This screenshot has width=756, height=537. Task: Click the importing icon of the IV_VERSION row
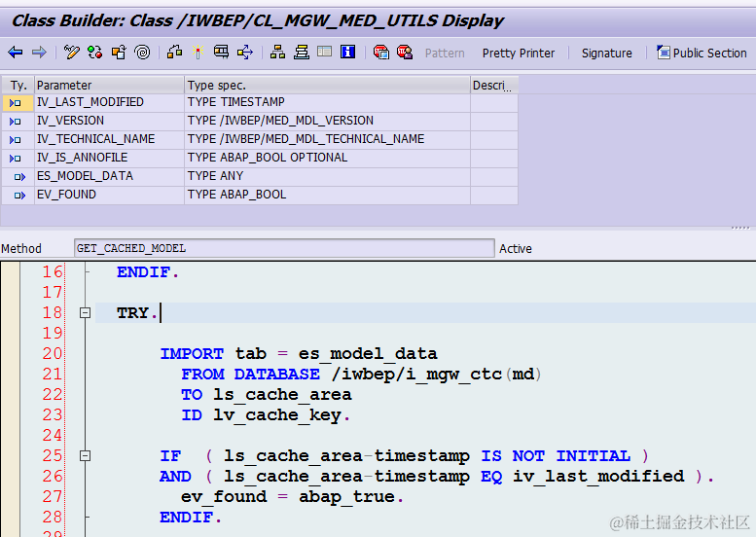click(16, 121)
